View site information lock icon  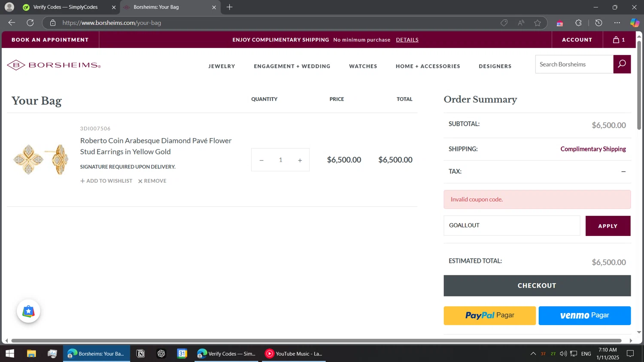pos(53,23)
